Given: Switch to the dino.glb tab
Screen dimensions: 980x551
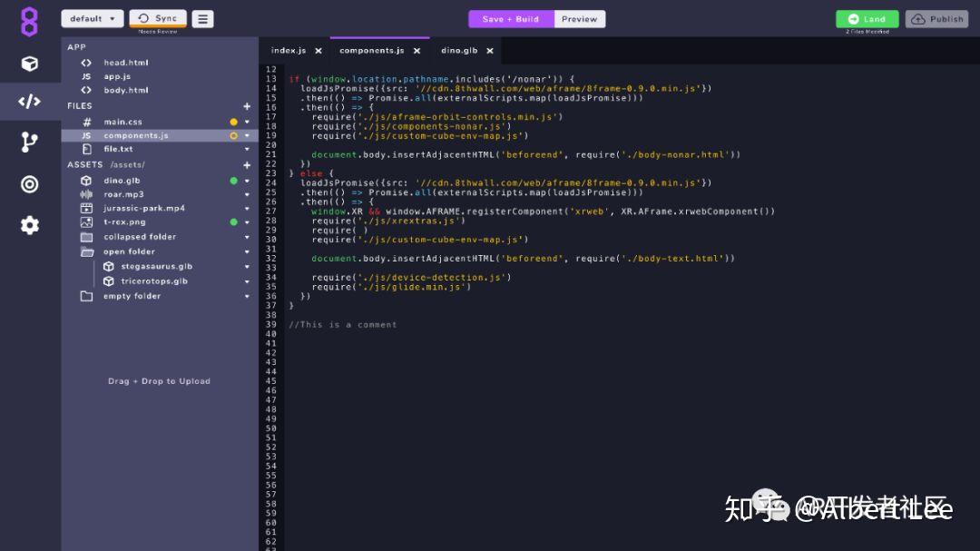Looking at the screenshot, I should tap(461, 51).
